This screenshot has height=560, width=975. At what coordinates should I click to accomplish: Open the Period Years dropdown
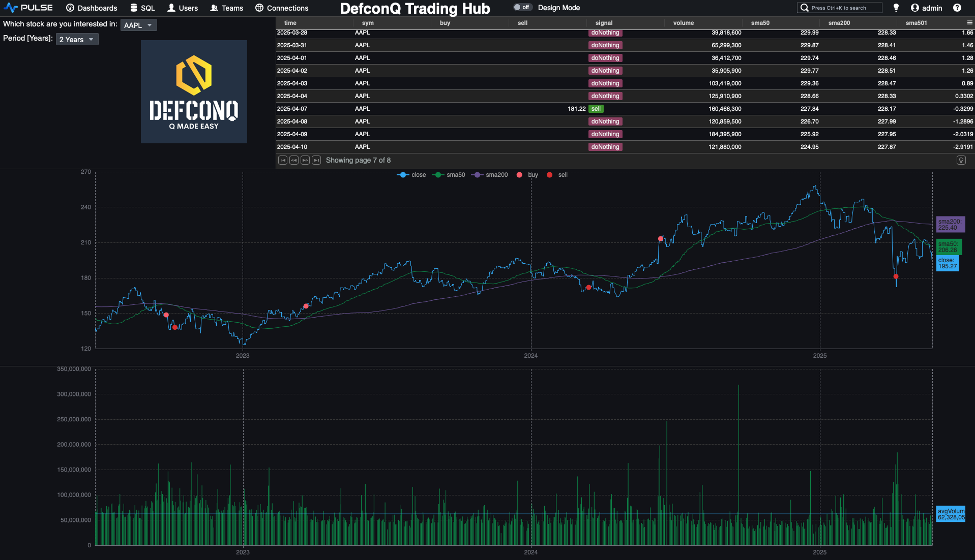[77, 39]
